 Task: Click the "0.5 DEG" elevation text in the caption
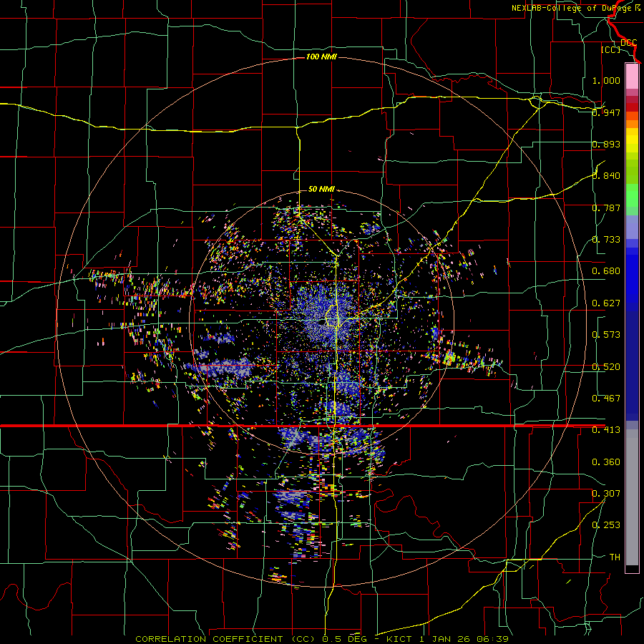(343, 639)
